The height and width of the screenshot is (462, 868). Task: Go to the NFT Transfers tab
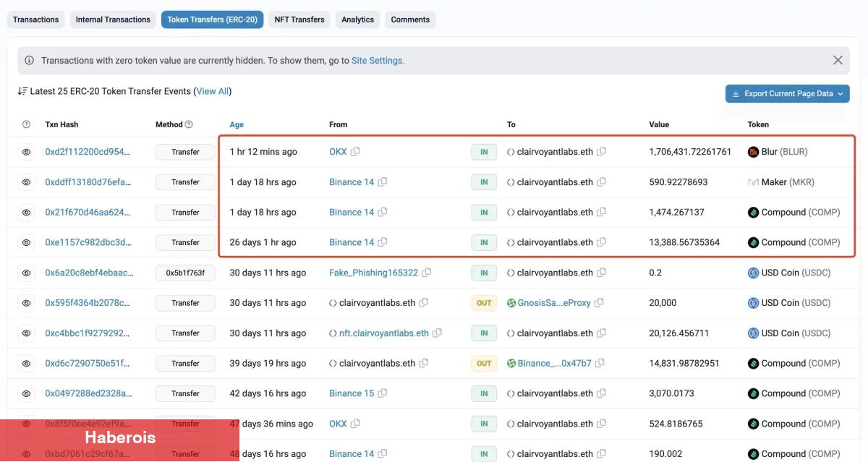click(299, 20)
